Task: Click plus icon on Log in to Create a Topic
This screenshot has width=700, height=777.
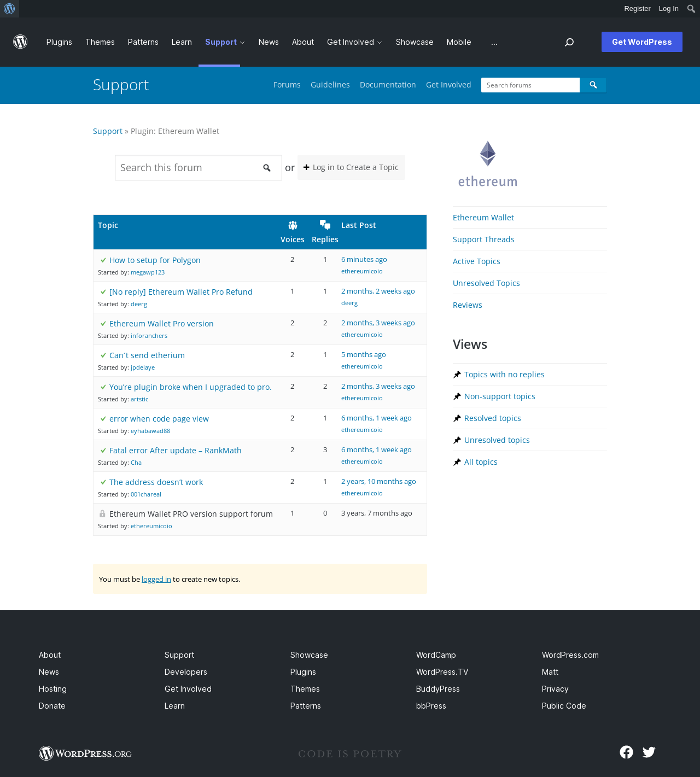Action: [306, 167]
